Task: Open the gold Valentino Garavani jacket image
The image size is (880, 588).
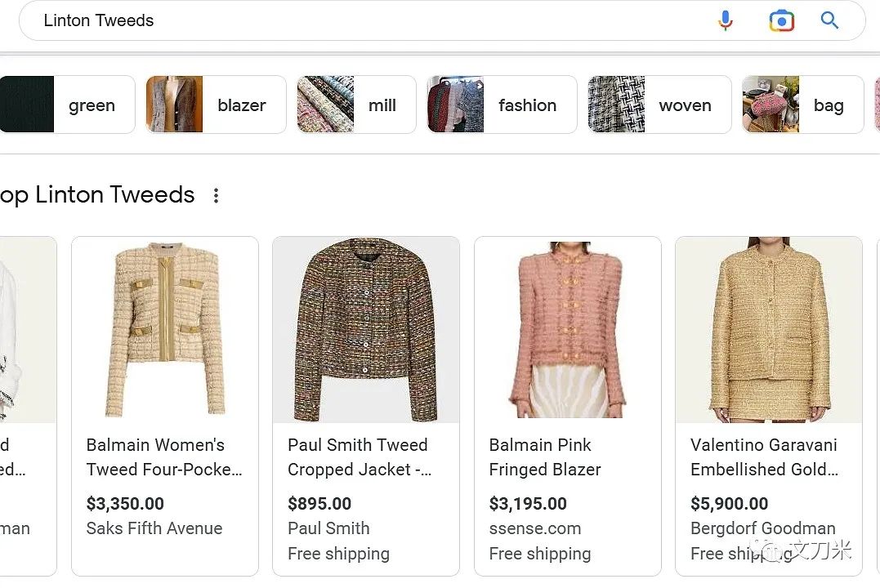Action: point(768,329)
